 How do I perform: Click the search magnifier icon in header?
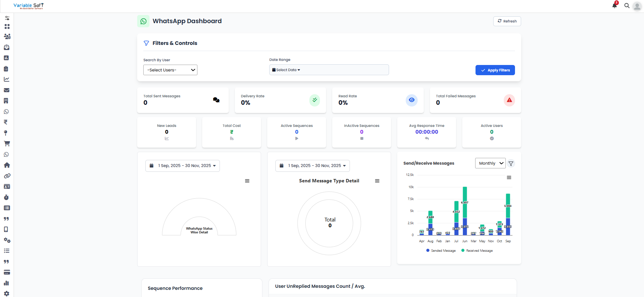pos(627,6)
